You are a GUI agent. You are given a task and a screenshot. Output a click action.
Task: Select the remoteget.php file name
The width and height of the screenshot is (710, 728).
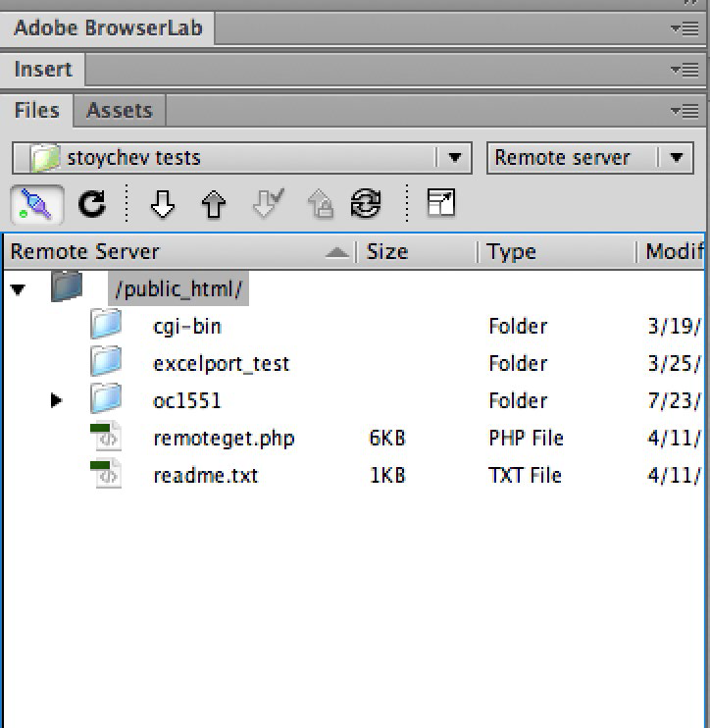click(x=225, y=440)
